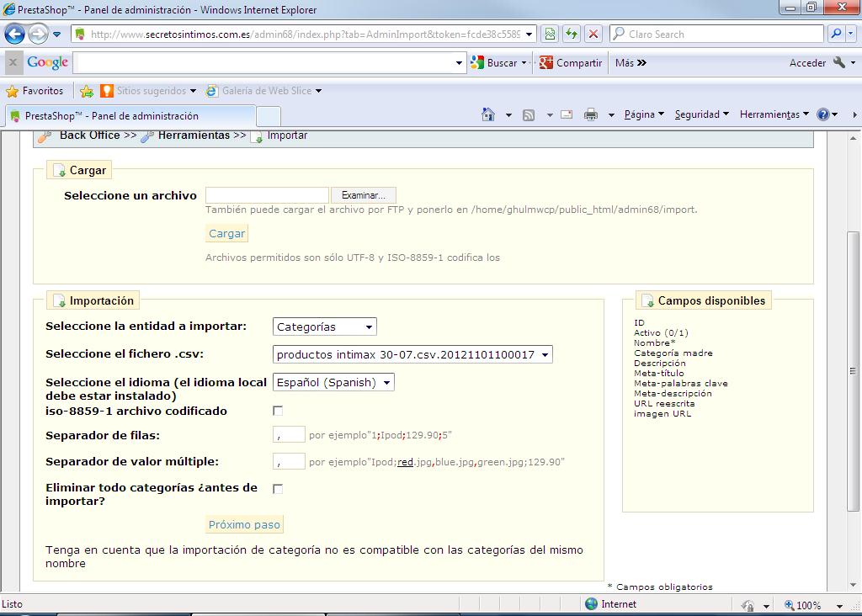
Task: Click the 'URL reescrita' available field
Action: tap(664, 403)
